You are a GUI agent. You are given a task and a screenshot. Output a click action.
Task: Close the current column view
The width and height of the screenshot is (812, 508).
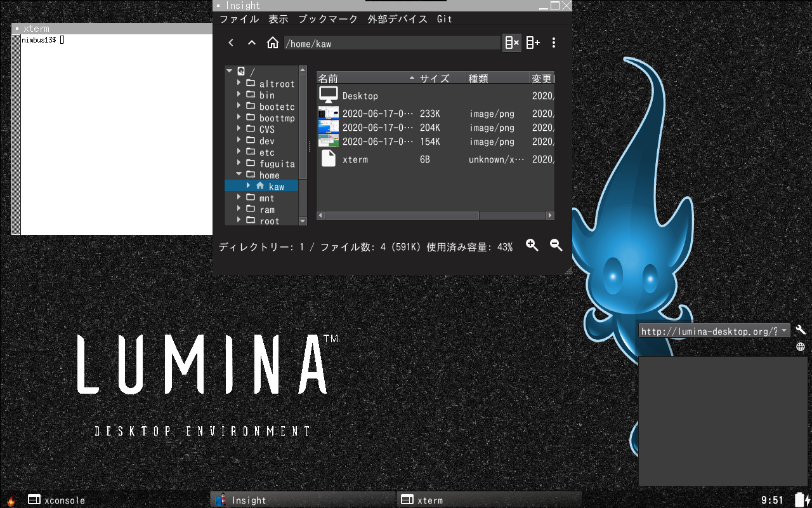coord(512,43)
